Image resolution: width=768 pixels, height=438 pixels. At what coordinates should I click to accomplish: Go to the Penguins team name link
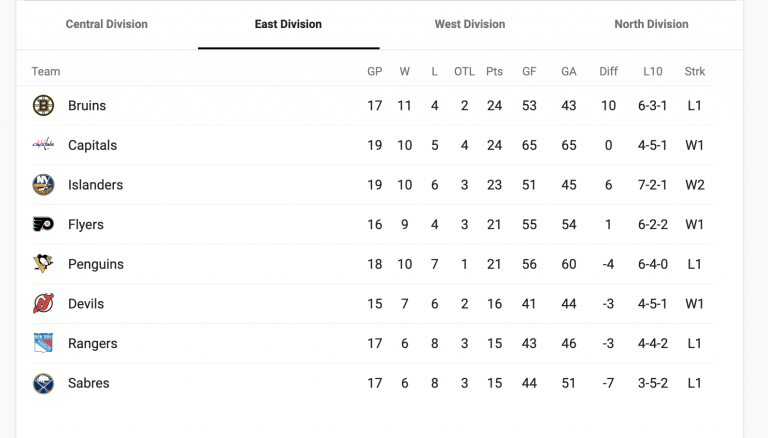click(x=96, y=264)
